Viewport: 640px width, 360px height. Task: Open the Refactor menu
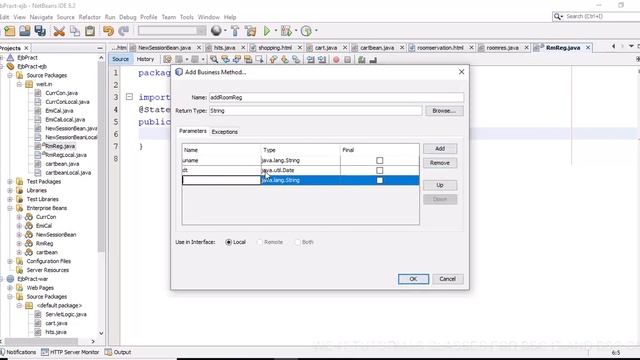click(x=89, y=17)
